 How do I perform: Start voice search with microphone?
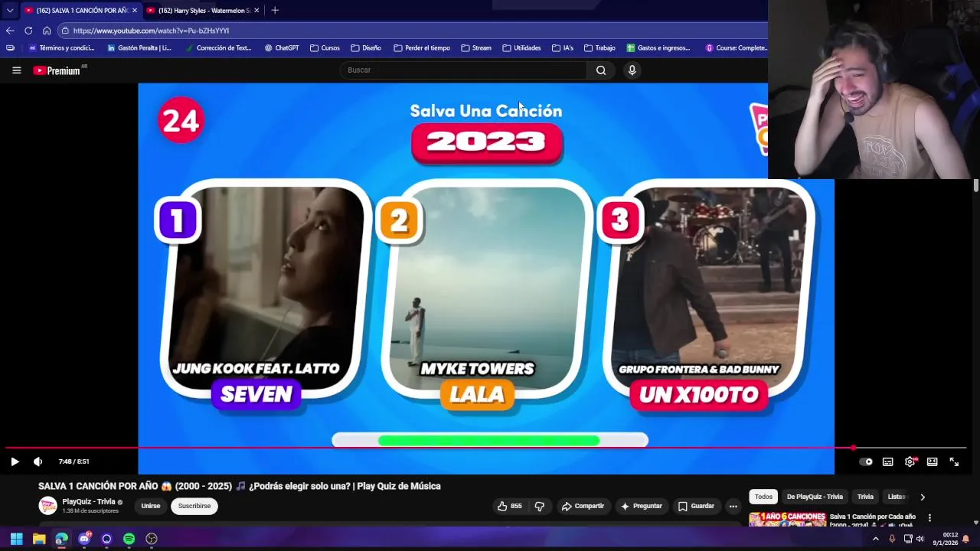coord(632,70)
